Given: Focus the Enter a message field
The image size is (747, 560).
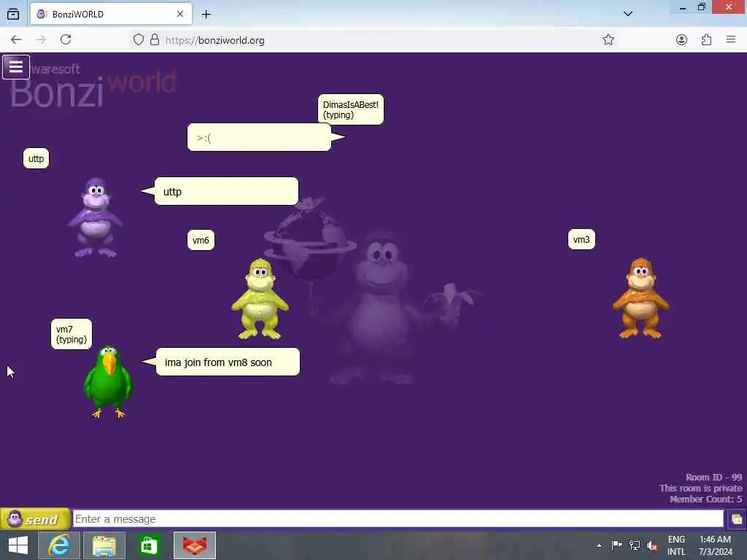Looking at the screenshot, I should pos(398,518).
